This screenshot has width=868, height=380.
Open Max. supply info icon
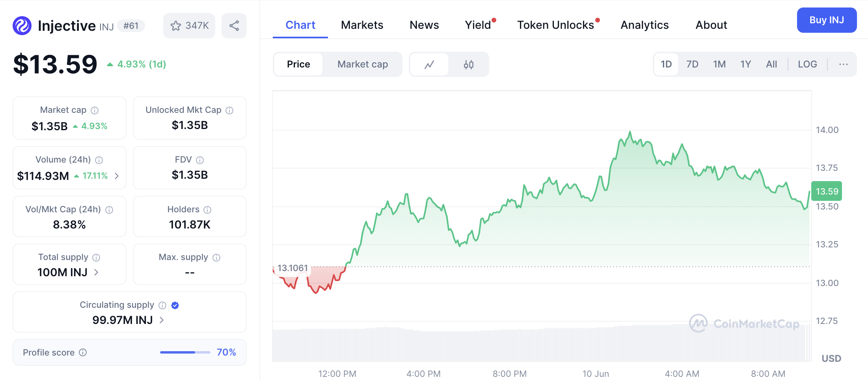coord(216,258)
